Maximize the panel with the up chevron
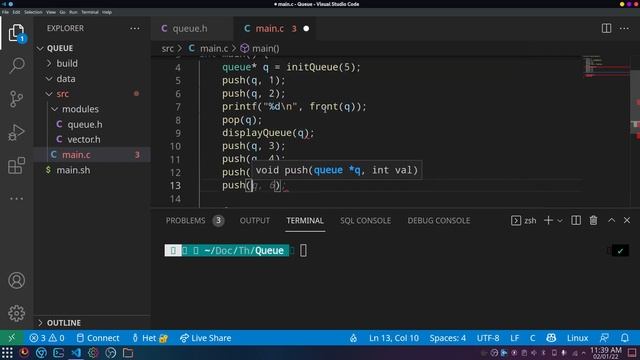Image resolution: width=640 pixels, height=360 pixels. pos(611,220)
